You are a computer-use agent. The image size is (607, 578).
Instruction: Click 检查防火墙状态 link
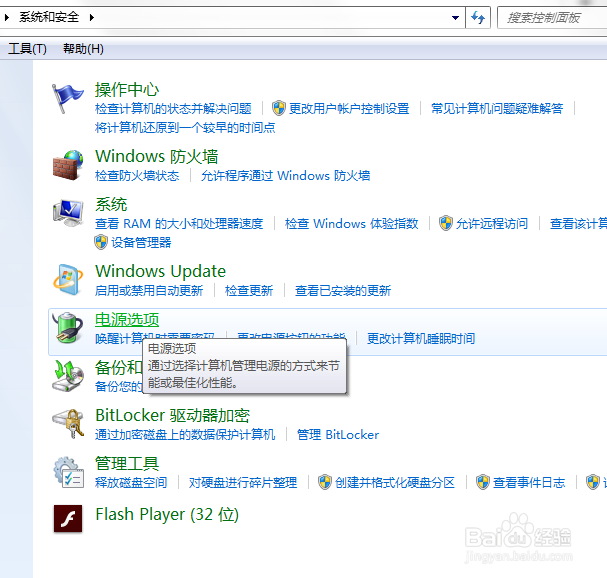[x=137, y=175]
